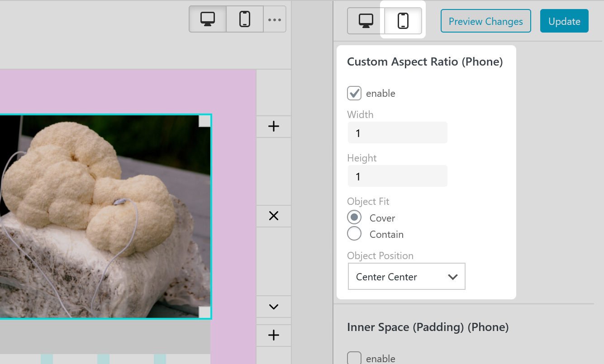The image size is (604, 364).
Task: Click the Update button
Action: point(564,21)
